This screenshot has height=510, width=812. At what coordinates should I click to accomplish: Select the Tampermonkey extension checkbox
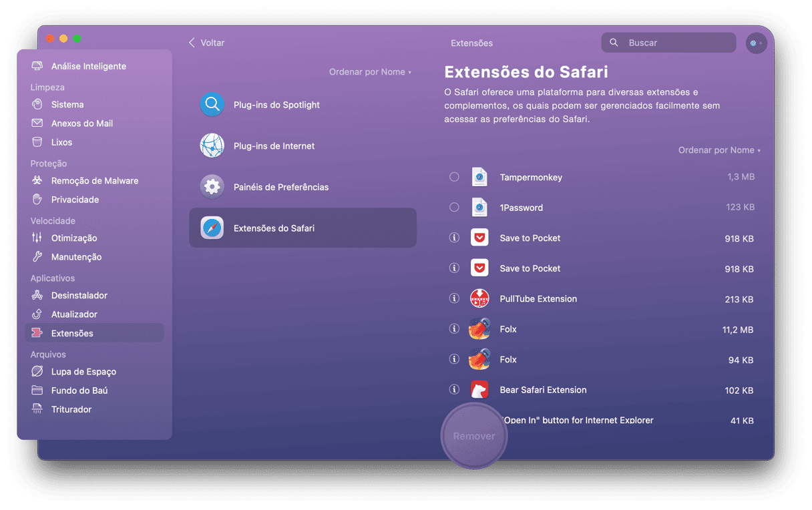click(454, 177)
